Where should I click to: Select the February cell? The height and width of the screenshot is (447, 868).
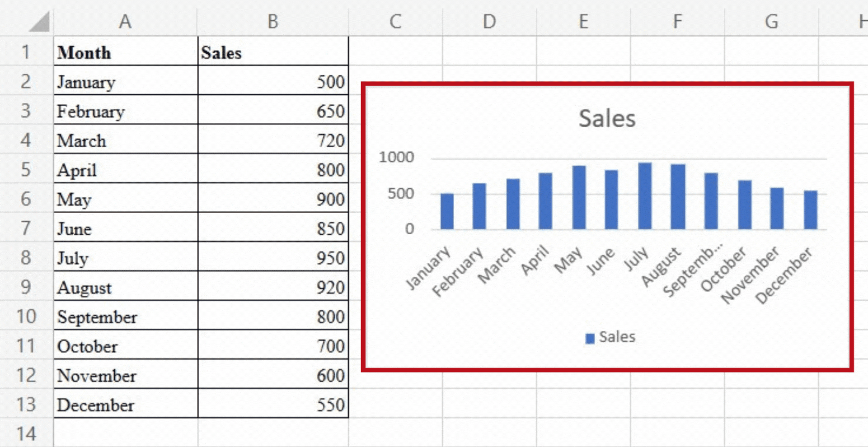click(x=126, y=110)
